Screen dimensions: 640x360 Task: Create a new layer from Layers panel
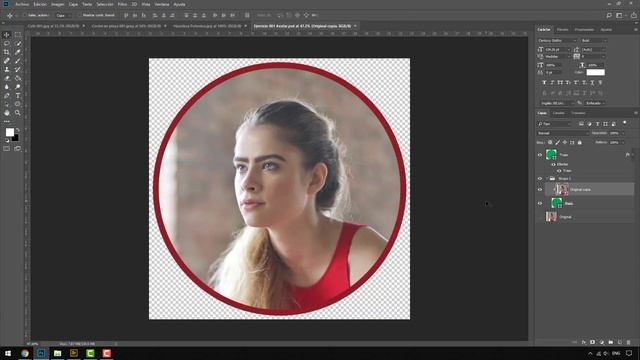coord(620,342)
